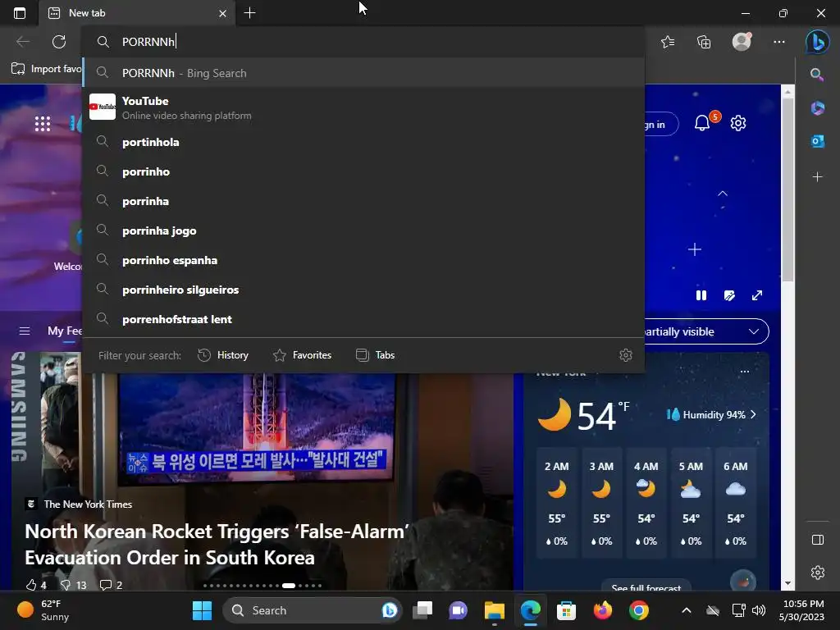Open notifications bell with badge

click(702, 123)
